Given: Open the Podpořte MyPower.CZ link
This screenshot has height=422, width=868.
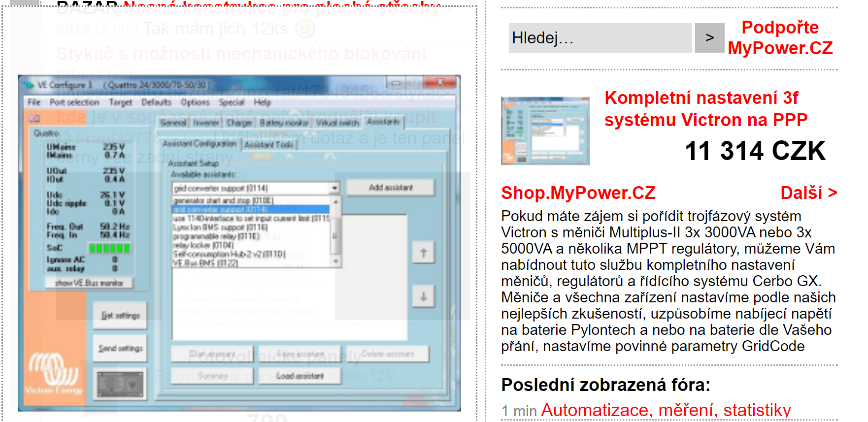Looking at the screenshot, I should (x=780, y=37).
